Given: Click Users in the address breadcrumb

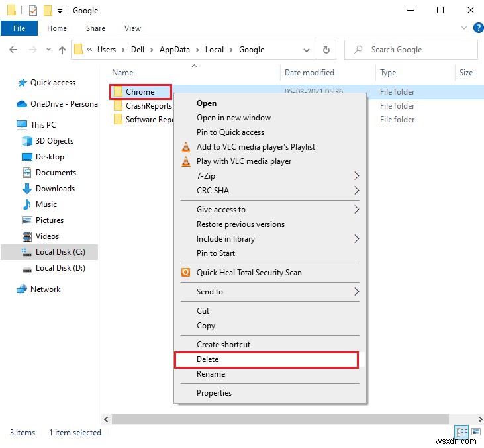Looking at the screenshot, I should click(107, 50).
